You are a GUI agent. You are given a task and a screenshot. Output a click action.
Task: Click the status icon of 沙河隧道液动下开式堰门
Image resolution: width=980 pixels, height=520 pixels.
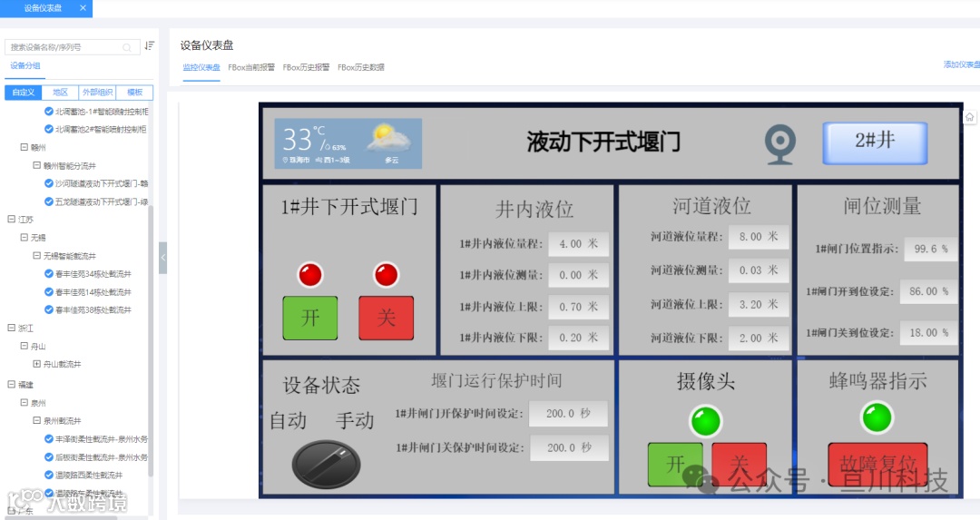click(49, 183)
